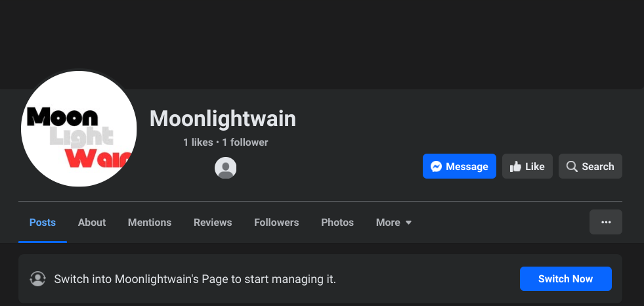View the Reviews tab

click(213, 223)
